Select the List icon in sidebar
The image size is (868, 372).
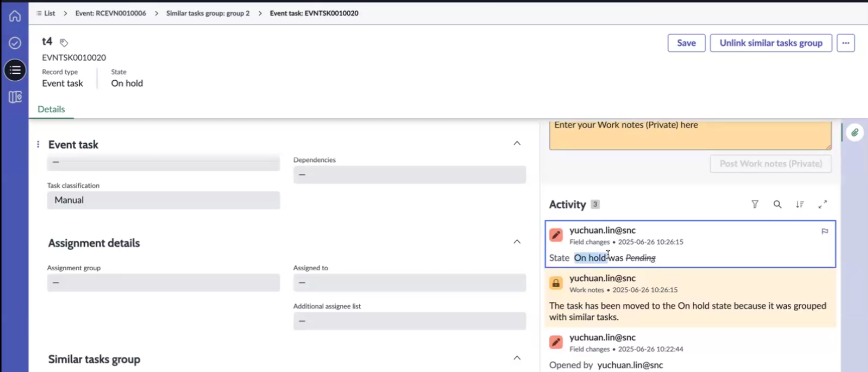tap(15, 70)
